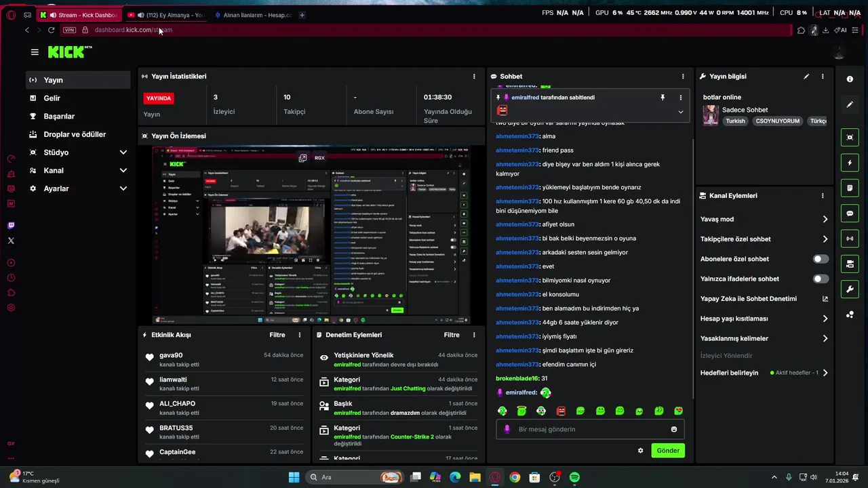Viewport: 868px width, 488px height.
Task: Click the CSOYNUYORUM tag
Action: [778, 121]
